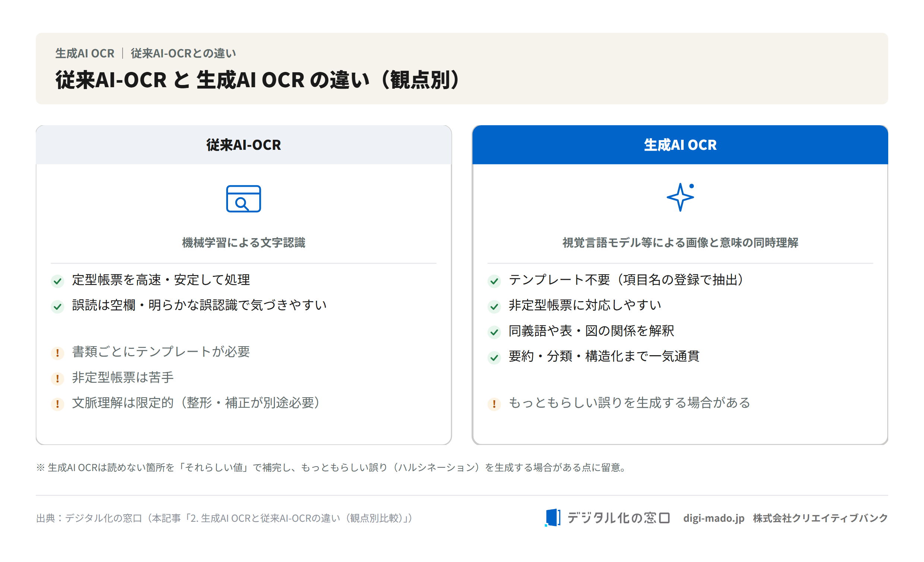This screenshot has height=562, width=924.
Task: Click the 従来AI-OCRとの違い breadcrumb label
Action: (x=183, y=53)
